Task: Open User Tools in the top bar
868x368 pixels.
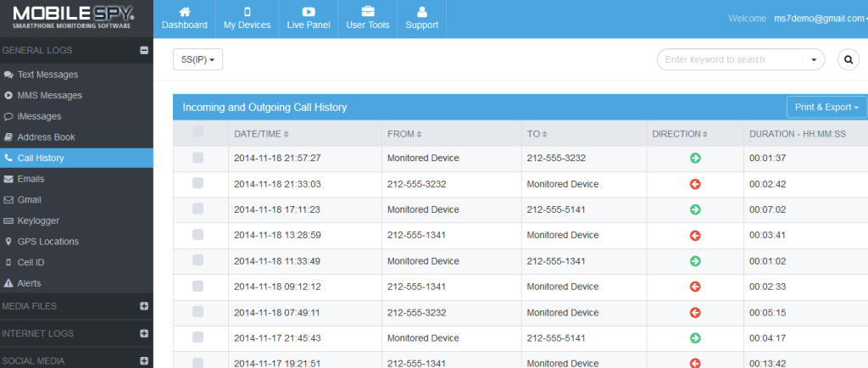Action: point(368,19)
